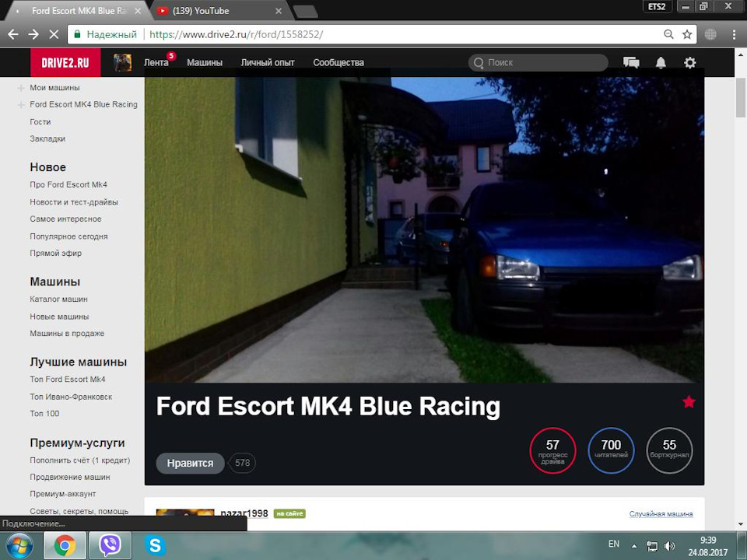
Task: Bookmark this page with the star
Action: [x=687, y=34]
